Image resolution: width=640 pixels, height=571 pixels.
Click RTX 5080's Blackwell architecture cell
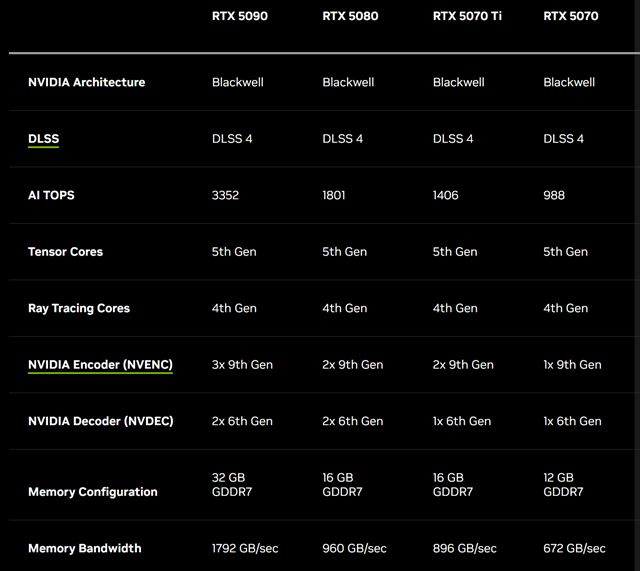click(x=348, y=82)
